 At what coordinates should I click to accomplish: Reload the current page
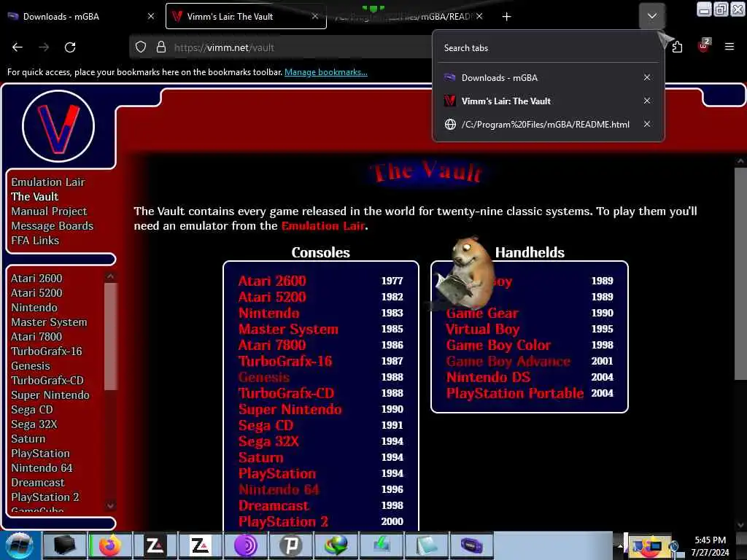pos(70,47)
